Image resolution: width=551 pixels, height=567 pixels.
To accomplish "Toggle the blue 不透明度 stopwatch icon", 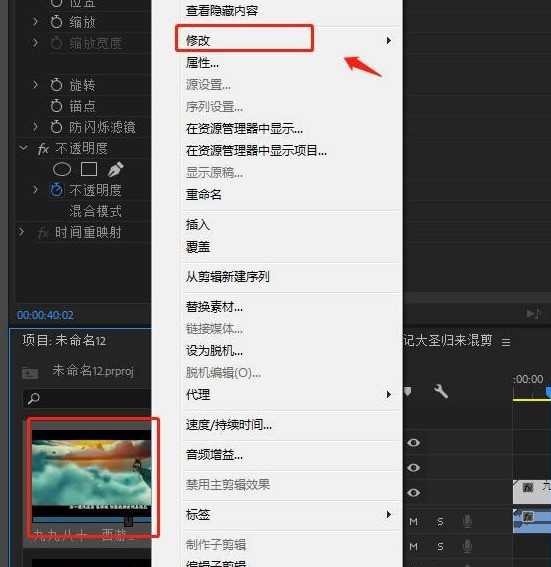I will point(56,190).
